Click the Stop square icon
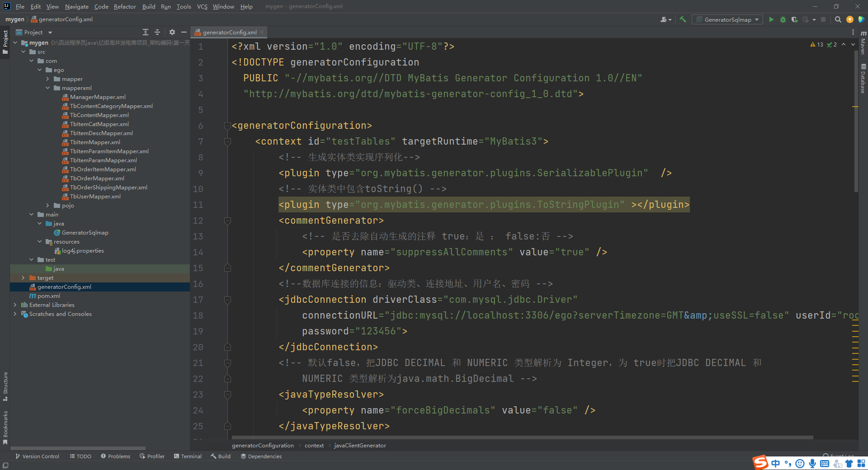Viewport: 868px width, 470px height. pos(823,19)
